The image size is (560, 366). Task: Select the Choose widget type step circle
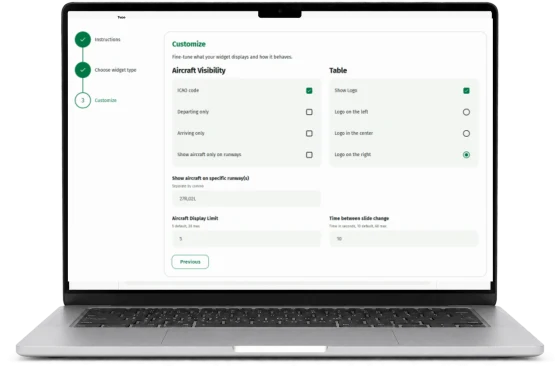point(83,70)
